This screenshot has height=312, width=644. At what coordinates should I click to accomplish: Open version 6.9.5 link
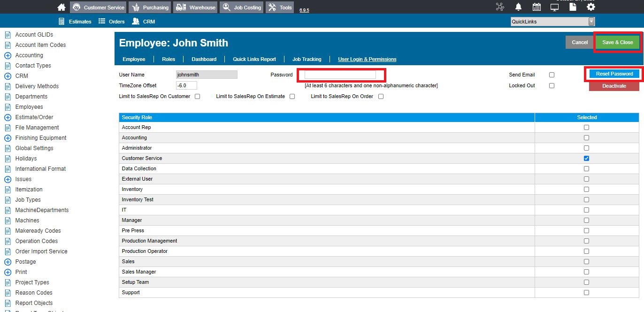click(304, 10)
